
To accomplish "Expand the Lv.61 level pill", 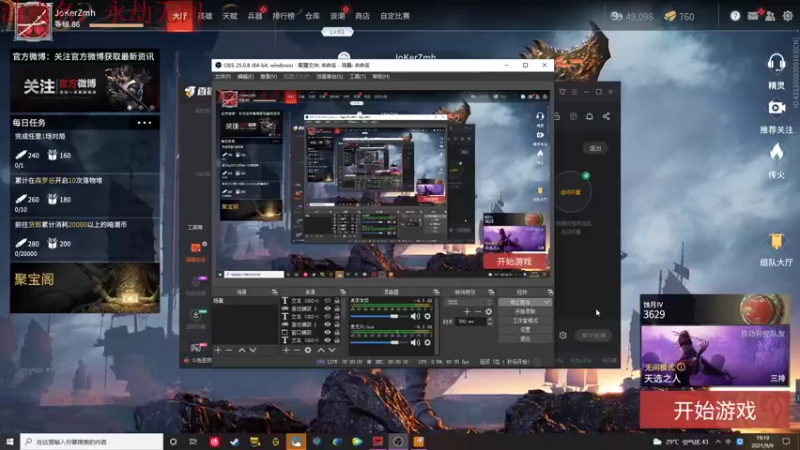I will [337, 32].
